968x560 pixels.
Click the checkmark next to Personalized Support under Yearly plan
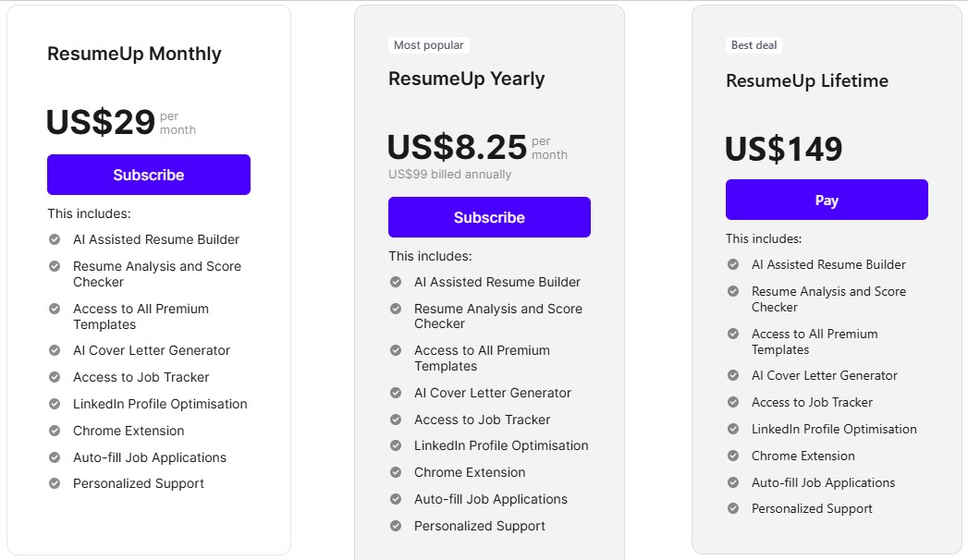[x=396, y=526]
